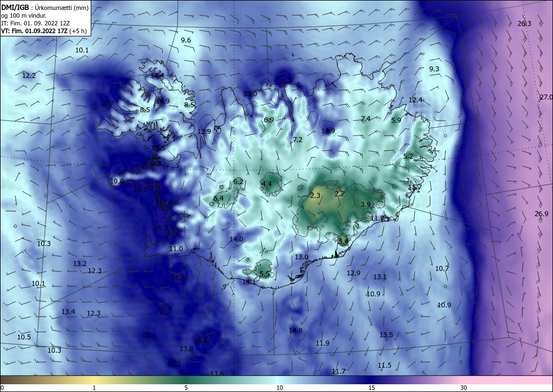553x392 pixels.
Task: Click the value 13.6 on the map
Action: point(217,373)
